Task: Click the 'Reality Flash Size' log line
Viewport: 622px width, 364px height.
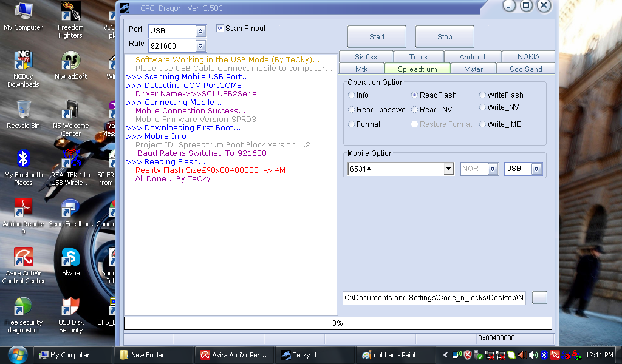Action: pyautogui.click(x=210, y=170)
